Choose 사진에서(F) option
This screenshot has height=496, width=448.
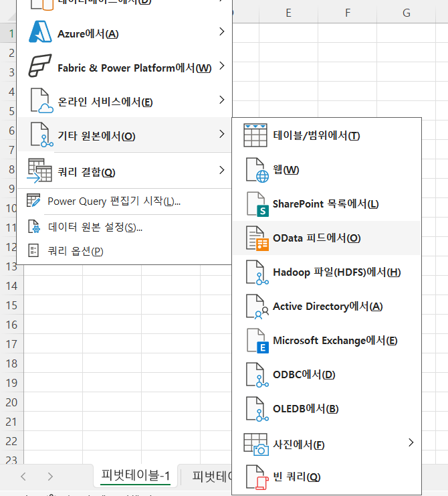(327, 444)
